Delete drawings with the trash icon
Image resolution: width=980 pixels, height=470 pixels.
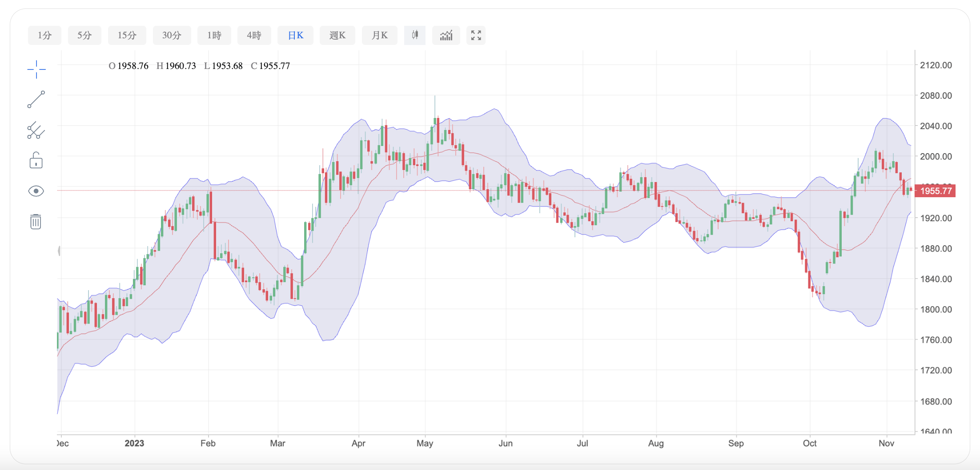point(36,221)
